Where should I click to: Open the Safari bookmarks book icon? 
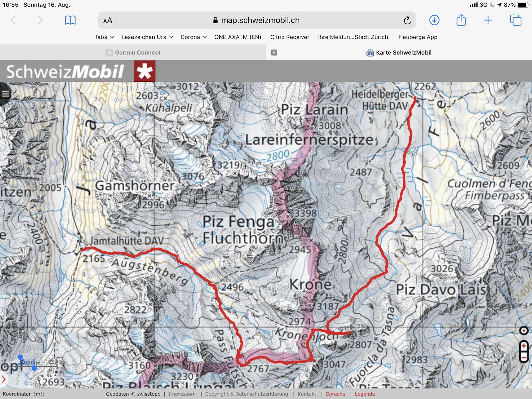coord(70,20)
